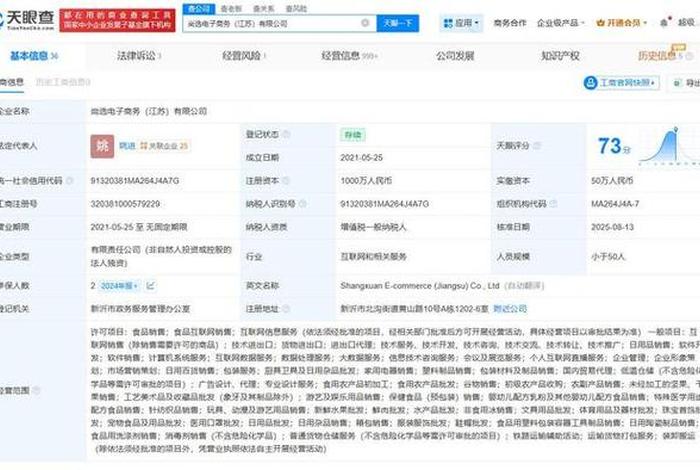700x470 pixels.
Task: Click the info icon beside 天眼评分
Action: tap(537, 146)
